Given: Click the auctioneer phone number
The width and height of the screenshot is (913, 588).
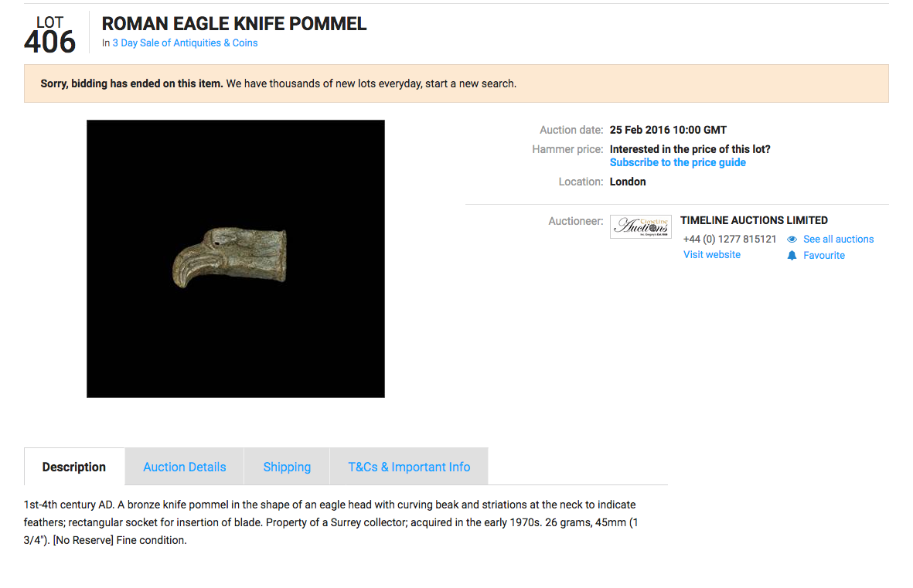Looking at the screenshot, I should click(x=730, y=239).
